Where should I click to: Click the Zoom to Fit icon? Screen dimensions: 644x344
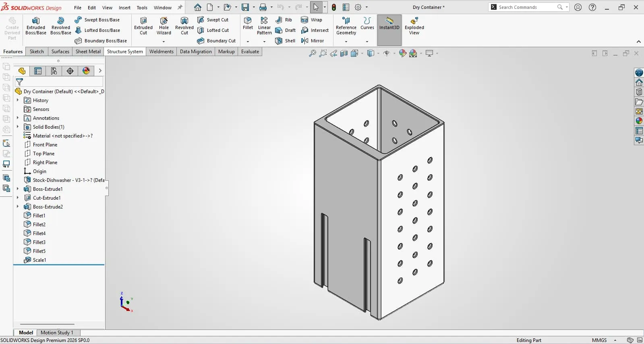tap(313, 53)
